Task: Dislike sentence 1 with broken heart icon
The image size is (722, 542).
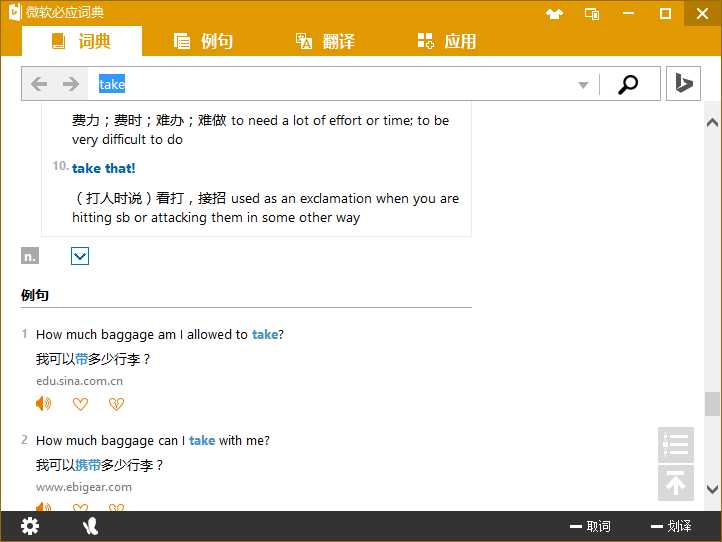Action: (116, 404)
